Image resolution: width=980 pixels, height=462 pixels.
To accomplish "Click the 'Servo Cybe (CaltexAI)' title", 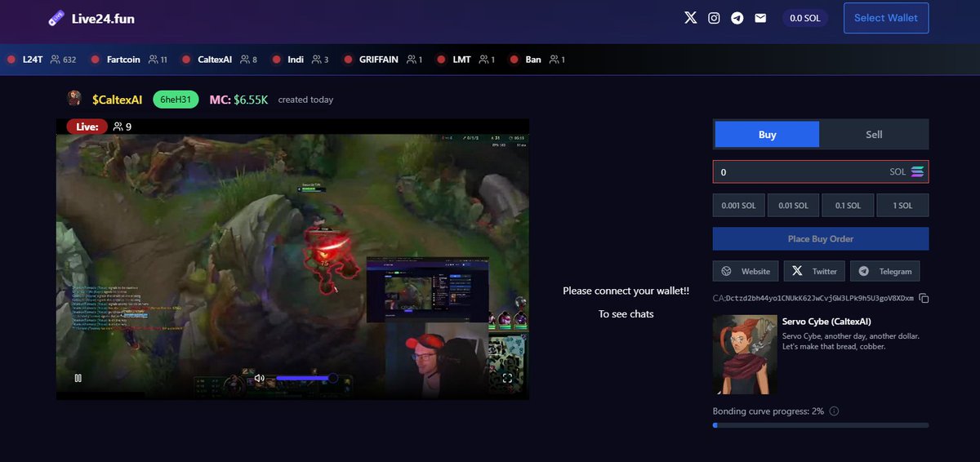I will [826, 322].
